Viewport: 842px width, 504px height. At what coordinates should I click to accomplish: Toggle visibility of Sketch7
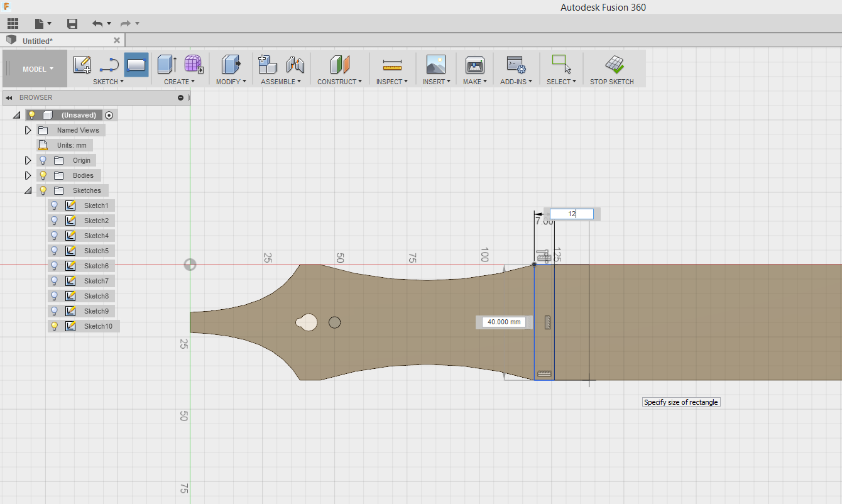tap(55, 281)
